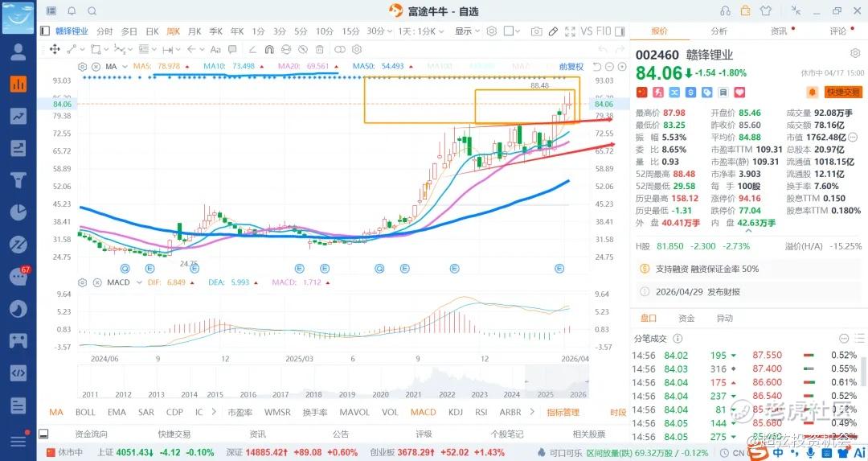Open the messages sidebar icon with 67 badge
This screenshot has width=868, height=461.
[x=18, y=276]
